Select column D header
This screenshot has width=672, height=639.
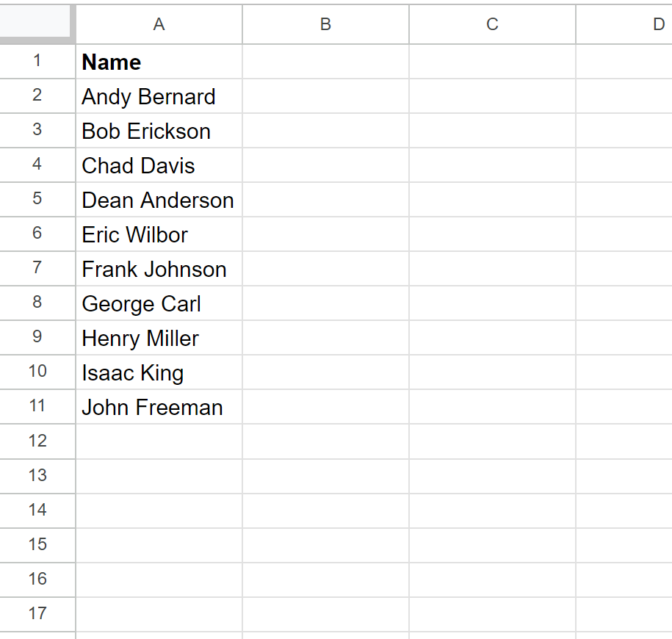pyautogui.click(x=624, y=24)
